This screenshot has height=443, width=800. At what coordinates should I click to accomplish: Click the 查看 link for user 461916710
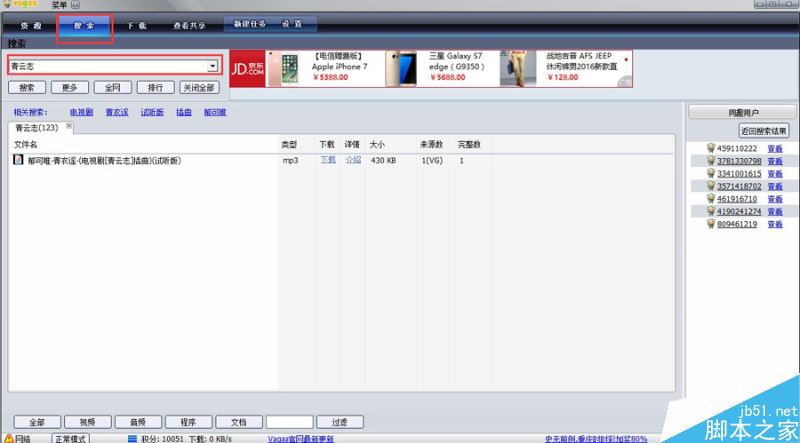coord(775,199)
